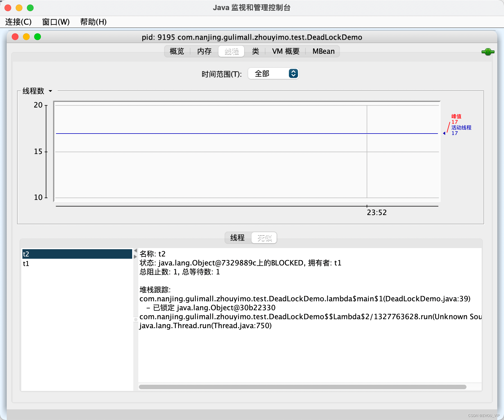Click the split pane expand-right arrow
Viewport: 504px width, 420px height.
tap(136, 256)
